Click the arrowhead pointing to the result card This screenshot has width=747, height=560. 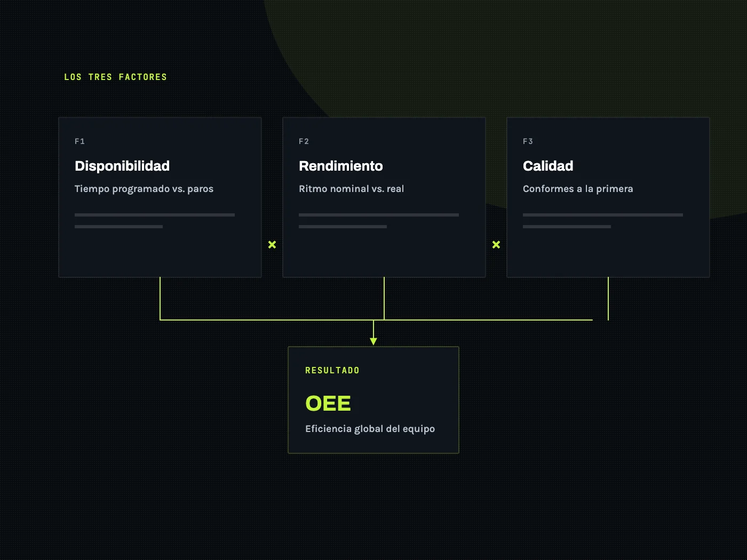click(x=373, y=341)
